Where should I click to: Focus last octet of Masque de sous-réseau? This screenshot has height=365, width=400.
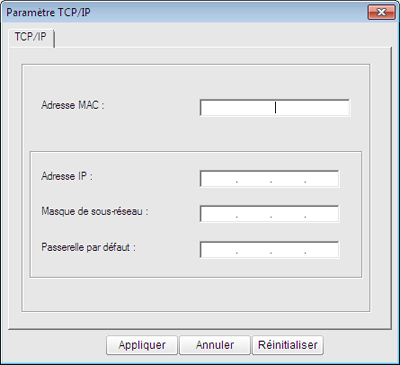(x=322, y=214)
